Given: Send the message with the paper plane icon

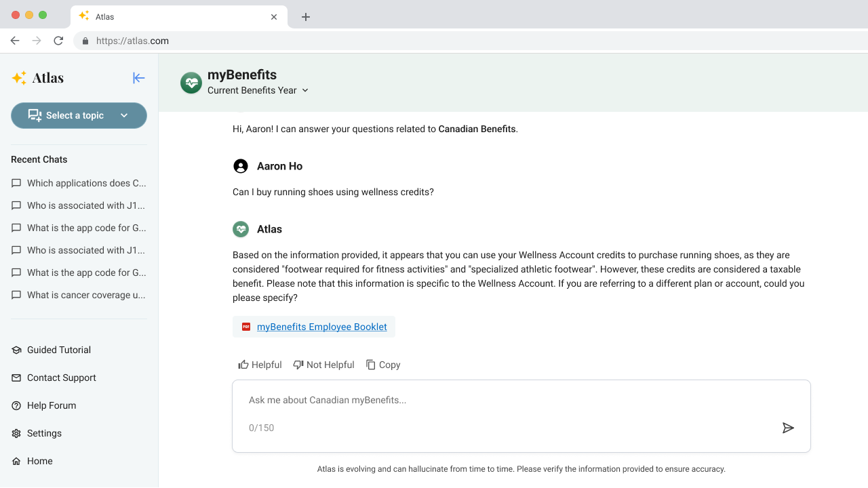Looking at the screenshot, I should point(788,428).
